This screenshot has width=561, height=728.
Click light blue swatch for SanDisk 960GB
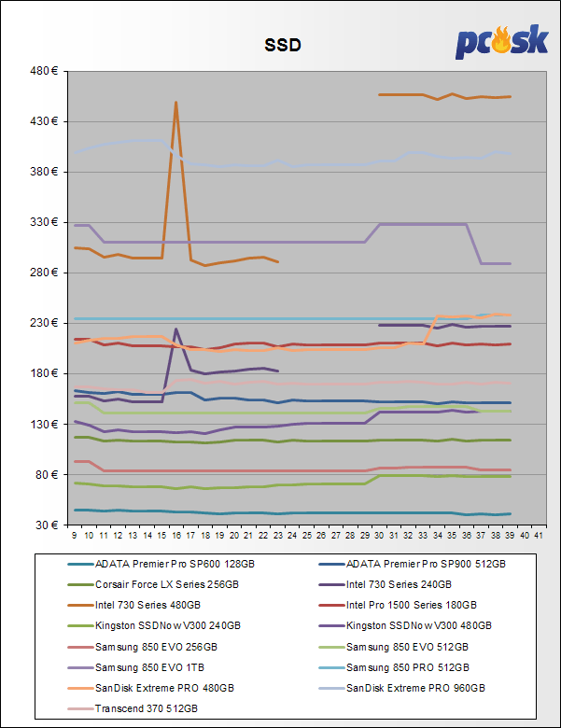click(x=331, y=688)
